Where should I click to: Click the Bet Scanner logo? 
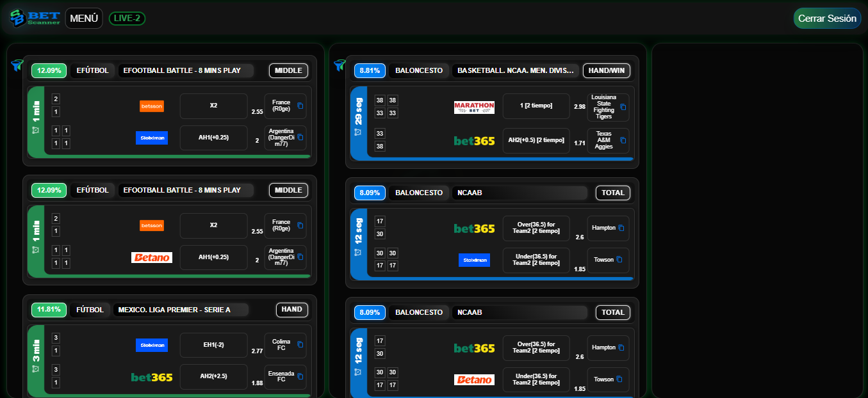33,18
